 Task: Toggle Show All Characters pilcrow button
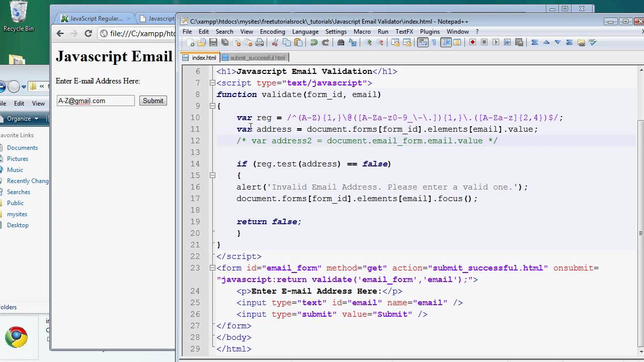coord(434,43)
